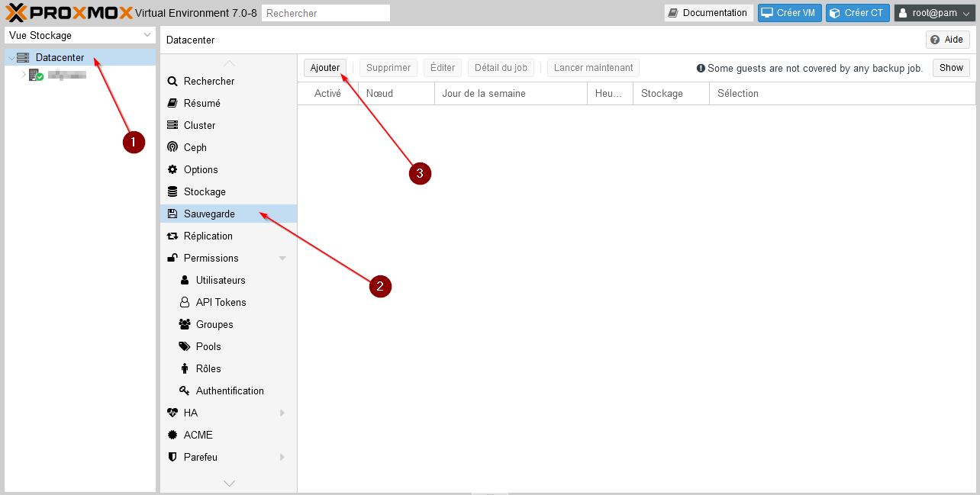Click the Ceph icon in sidebar
Image resolution: width=980 pixels, height=495 pixels.
coord(172,147)
